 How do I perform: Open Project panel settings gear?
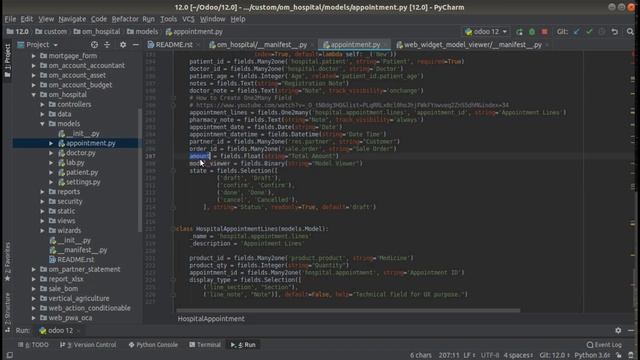pyautogui.click(x=123, y=45)
